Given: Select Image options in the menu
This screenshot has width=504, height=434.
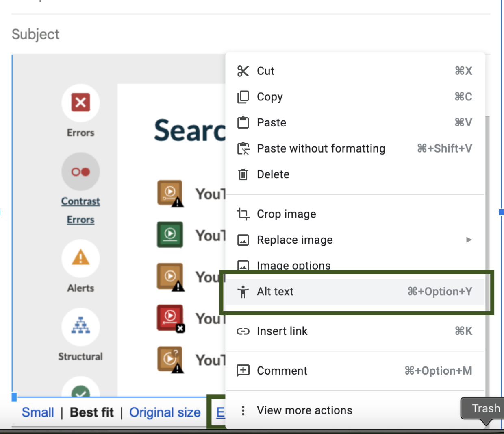Looking at the screenshot, I should pyautogui.click(x=293, y=266).
